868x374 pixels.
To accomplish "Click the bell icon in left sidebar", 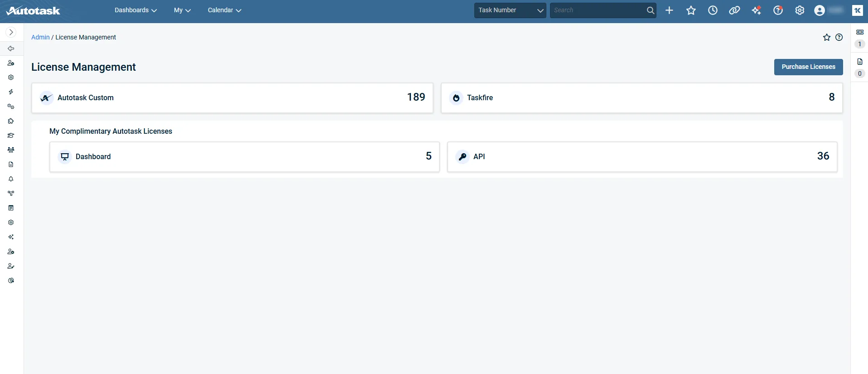I will (x=11, y=179).
